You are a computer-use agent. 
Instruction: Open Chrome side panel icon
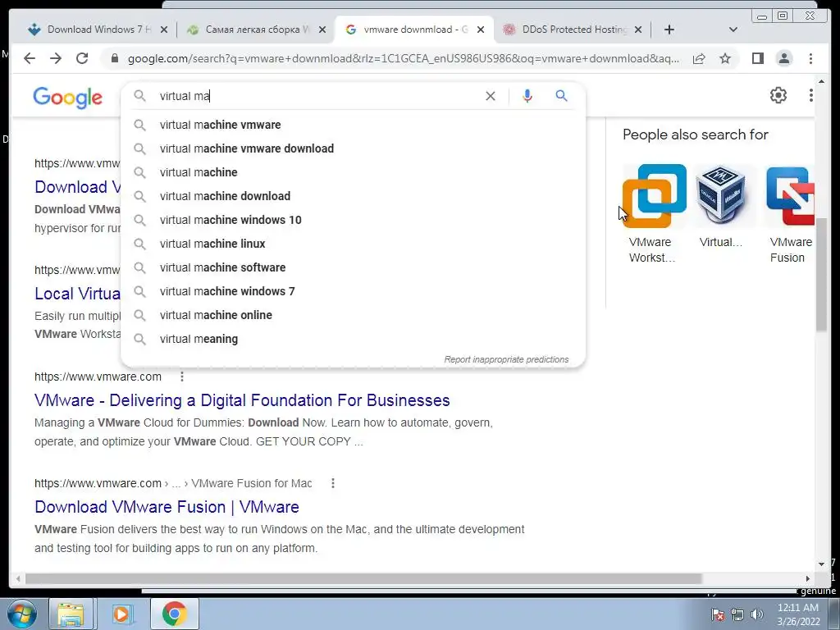[x=757, y=58]
